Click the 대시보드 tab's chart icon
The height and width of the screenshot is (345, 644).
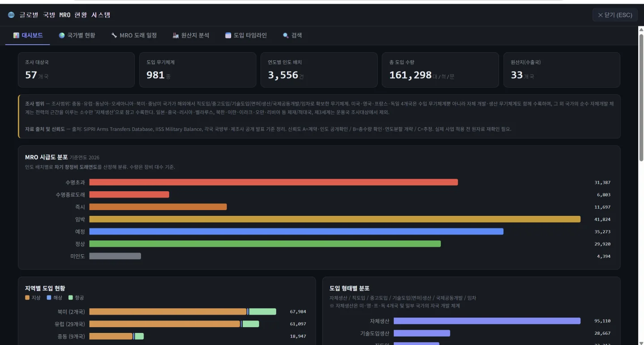16,35
